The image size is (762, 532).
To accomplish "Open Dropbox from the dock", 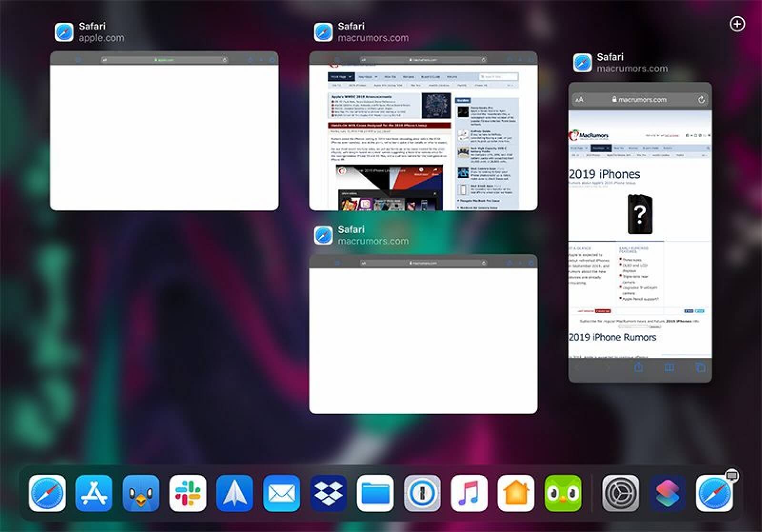I will click(329, 493).
